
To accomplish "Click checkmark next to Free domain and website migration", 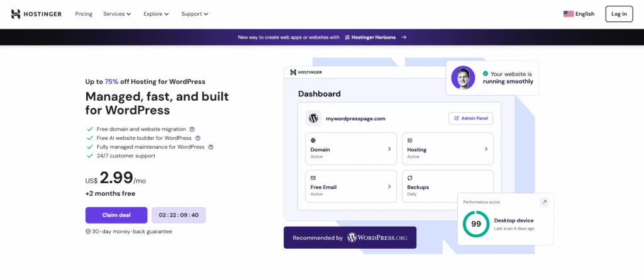I will tap(89, 129).
